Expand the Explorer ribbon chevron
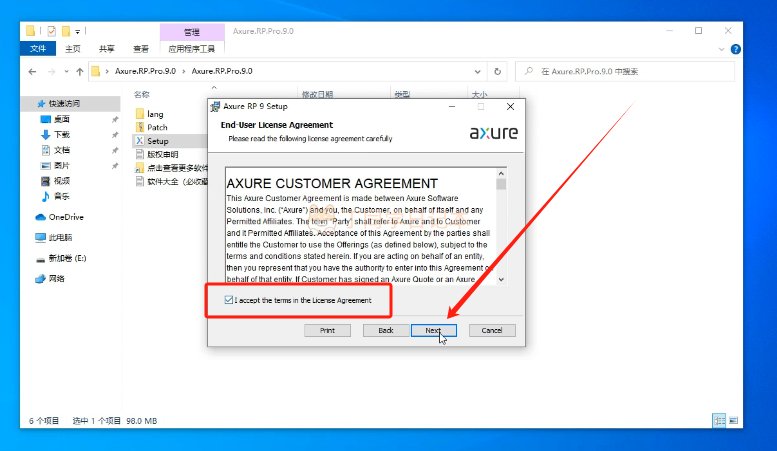777x451 pixels. (721, 49)
